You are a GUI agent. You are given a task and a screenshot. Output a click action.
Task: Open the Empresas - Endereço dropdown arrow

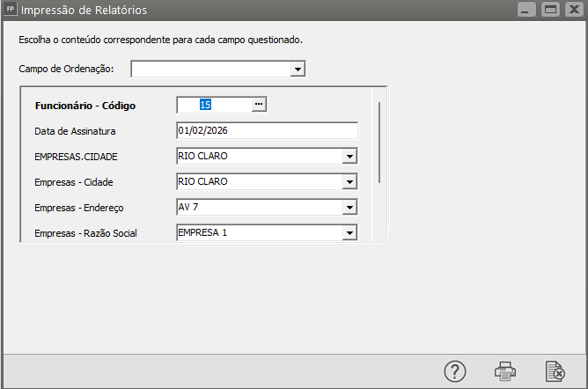(349, 208)
